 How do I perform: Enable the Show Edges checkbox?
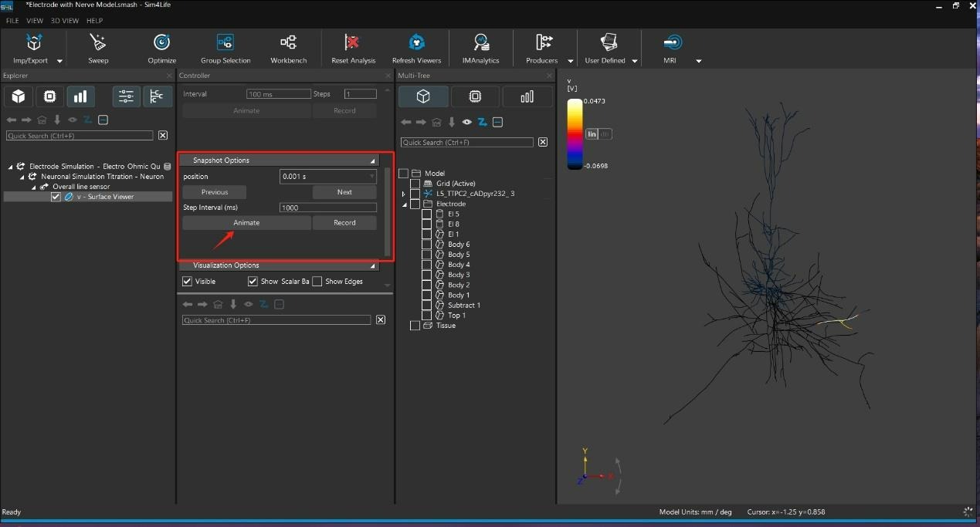(x=317, y=282)
